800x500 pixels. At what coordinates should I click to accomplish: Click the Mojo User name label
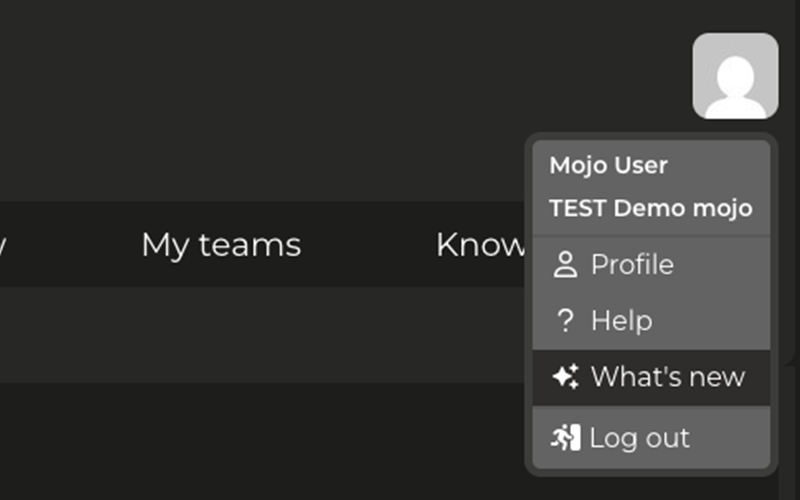tap(608, 165)
